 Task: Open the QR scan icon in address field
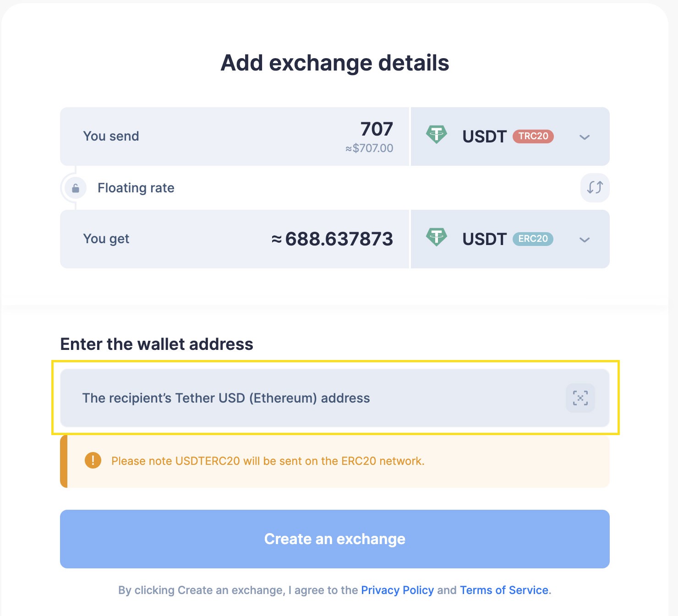[580, 398]
